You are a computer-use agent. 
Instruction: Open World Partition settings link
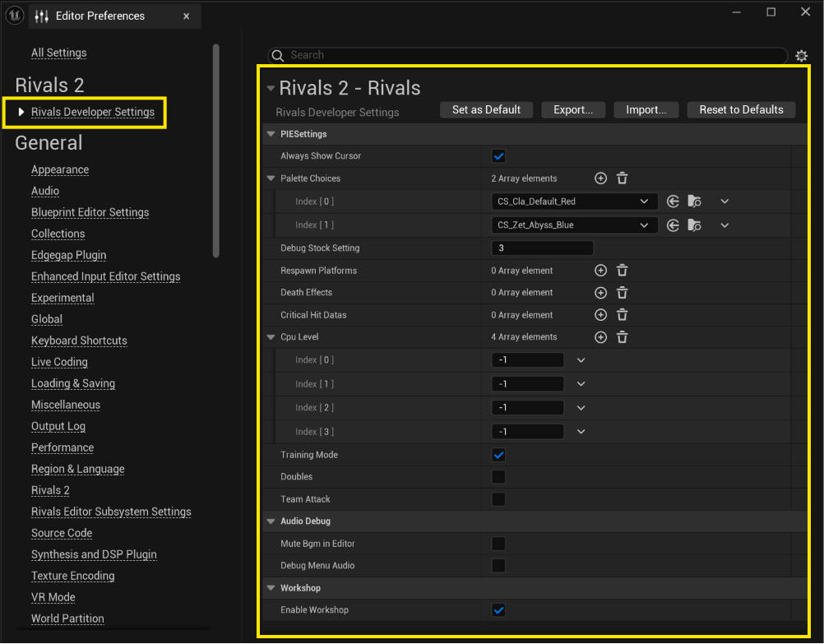(x=67, y=619)
